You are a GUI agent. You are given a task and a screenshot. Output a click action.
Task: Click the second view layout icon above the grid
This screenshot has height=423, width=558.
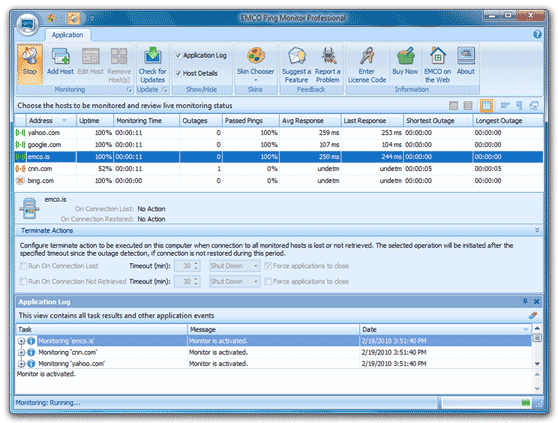(x=468, y=105)
